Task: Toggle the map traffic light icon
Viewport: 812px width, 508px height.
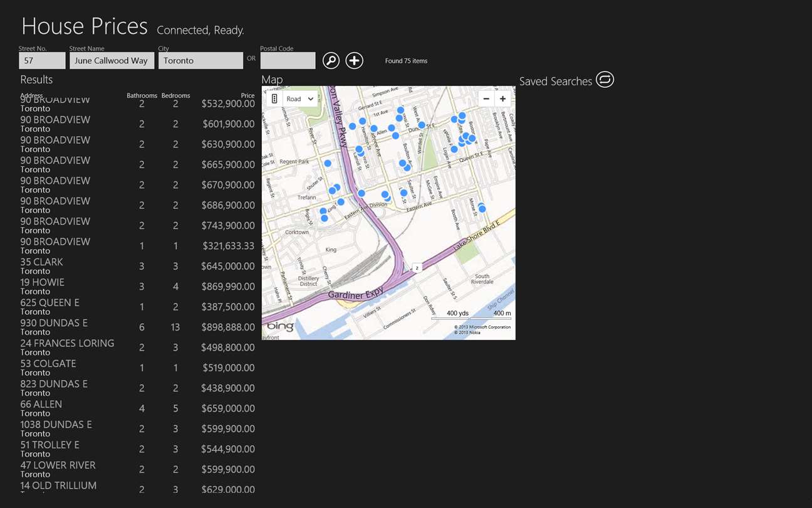Action: coord(274,99)
